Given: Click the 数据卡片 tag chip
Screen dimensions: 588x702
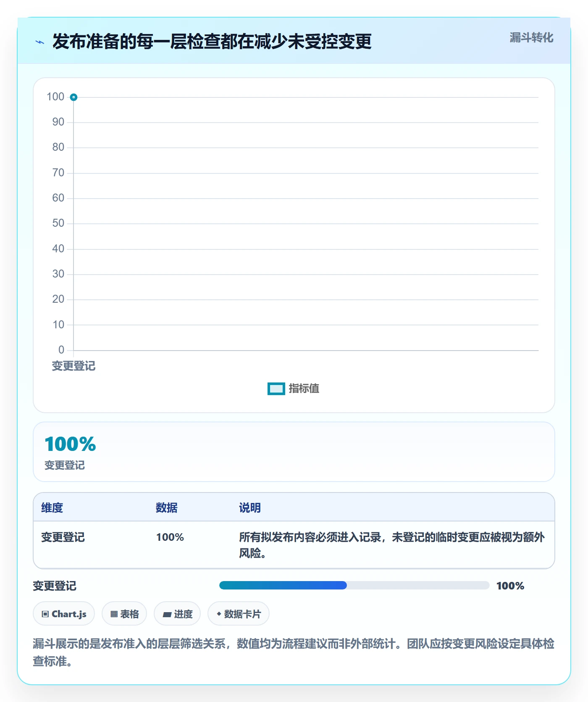Looking at the screenshot, I should [x=239, y=614].
